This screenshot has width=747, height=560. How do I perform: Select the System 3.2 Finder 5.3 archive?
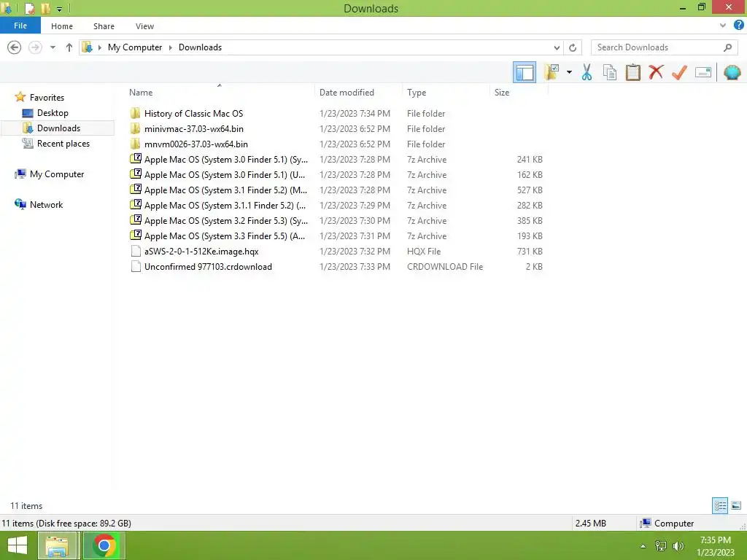[226, 220]
